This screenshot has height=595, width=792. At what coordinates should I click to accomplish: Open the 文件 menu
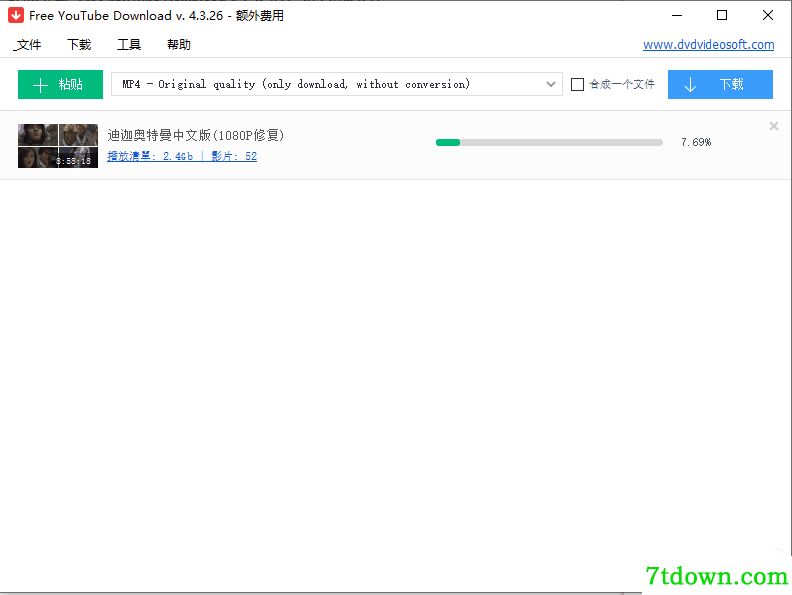[28, 44]
